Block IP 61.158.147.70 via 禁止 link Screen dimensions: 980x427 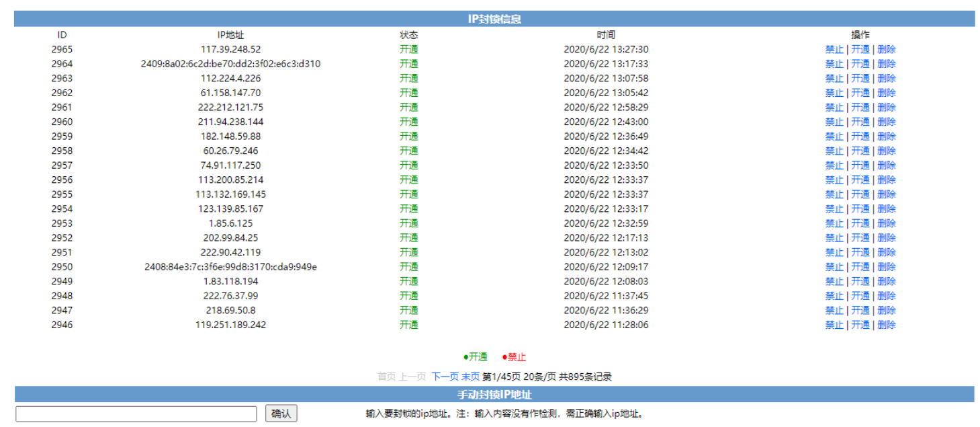coord(834,93)
